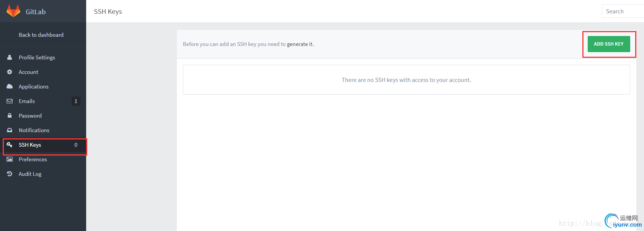Open the Profile Settings menu item
Viewport: 644px width, 231px height.
pyautogui.click(x=37, y=57)
